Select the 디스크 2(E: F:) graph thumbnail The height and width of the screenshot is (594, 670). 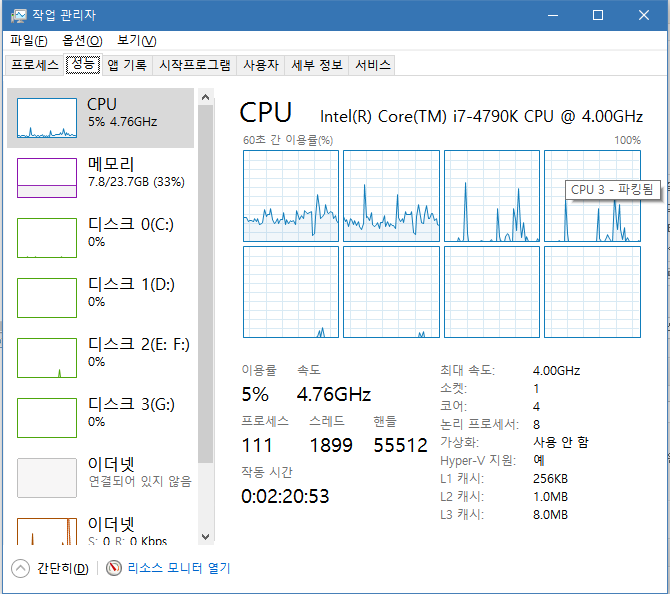coord(47,358)
